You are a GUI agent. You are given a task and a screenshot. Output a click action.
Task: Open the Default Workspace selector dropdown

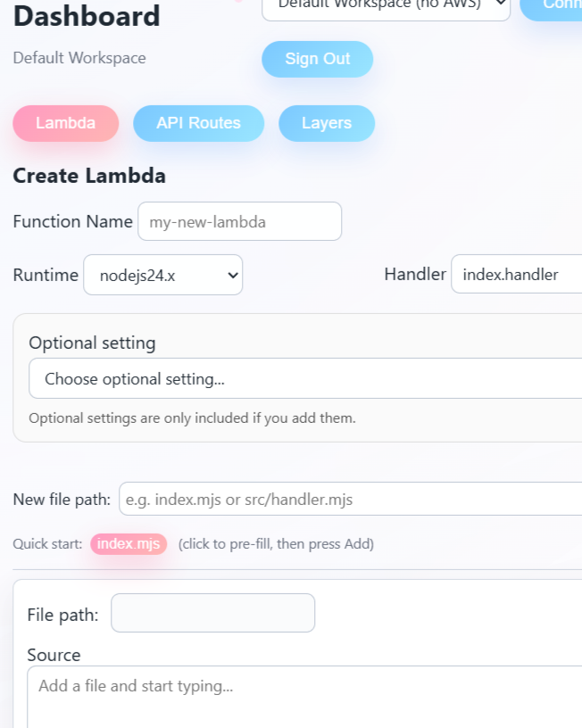pyautogui.click(x=386, y=7)
